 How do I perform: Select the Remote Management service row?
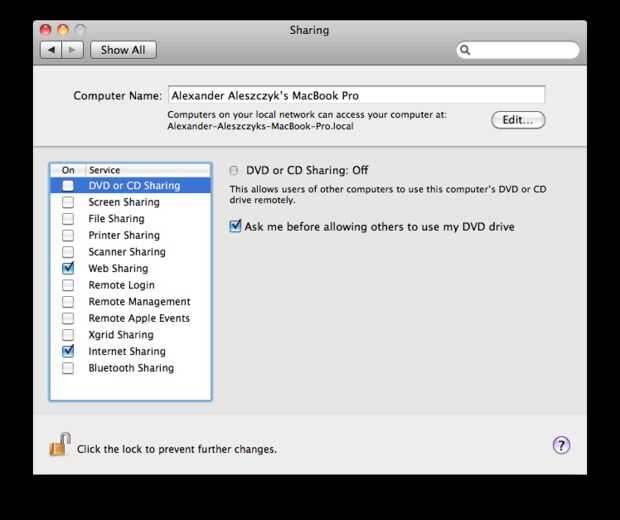[130, 302]
